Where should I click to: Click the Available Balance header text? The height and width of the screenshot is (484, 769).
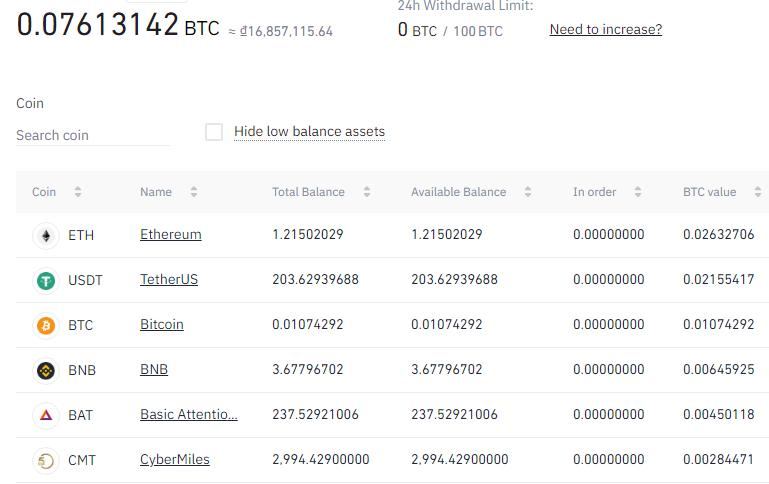459,192
